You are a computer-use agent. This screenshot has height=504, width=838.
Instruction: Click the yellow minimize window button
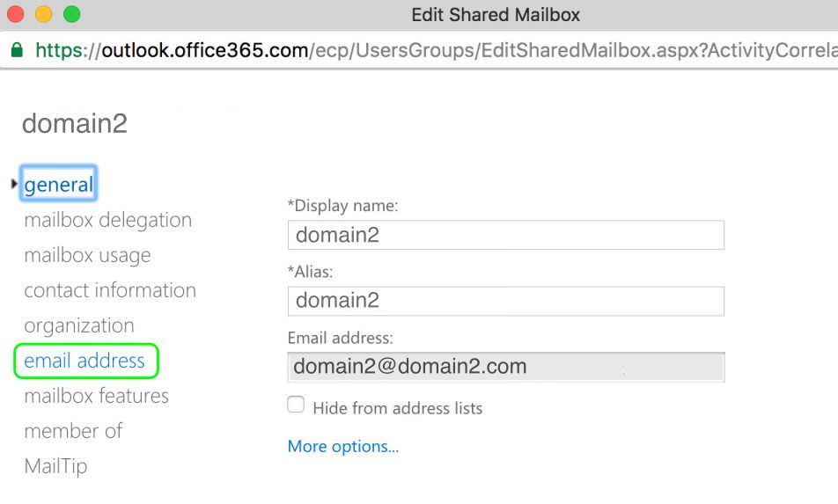click(x=43, y=14)
